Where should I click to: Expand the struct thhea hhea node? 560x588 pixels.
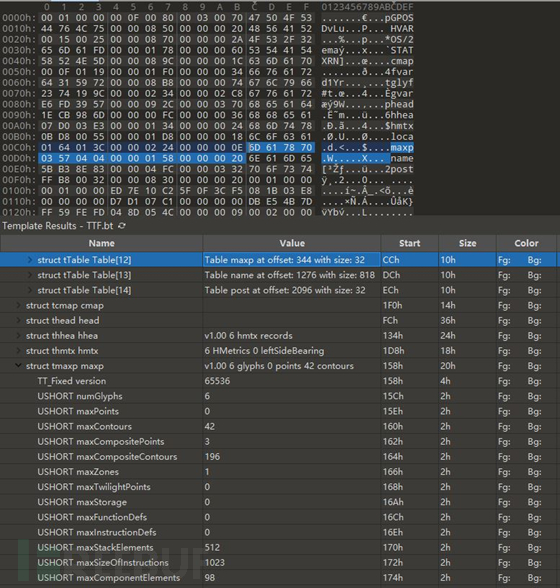tap(18, 336)
